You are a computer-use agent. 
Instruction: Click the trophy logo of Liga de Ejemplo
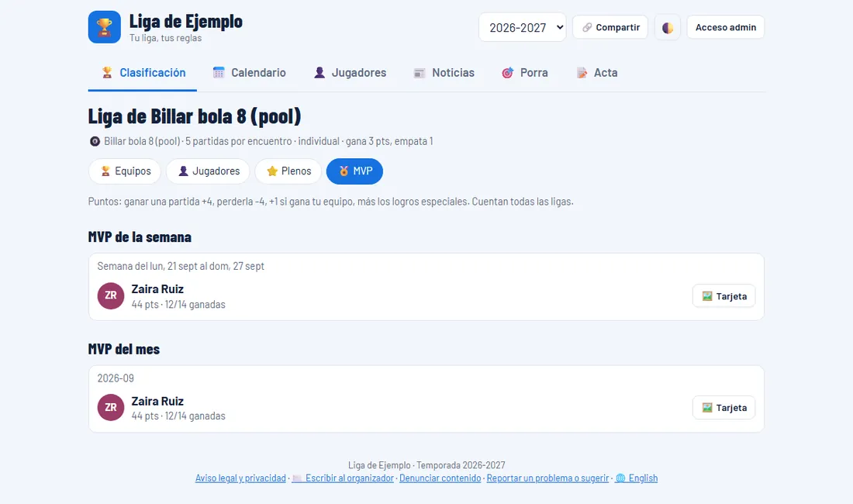tap(105, 27)
